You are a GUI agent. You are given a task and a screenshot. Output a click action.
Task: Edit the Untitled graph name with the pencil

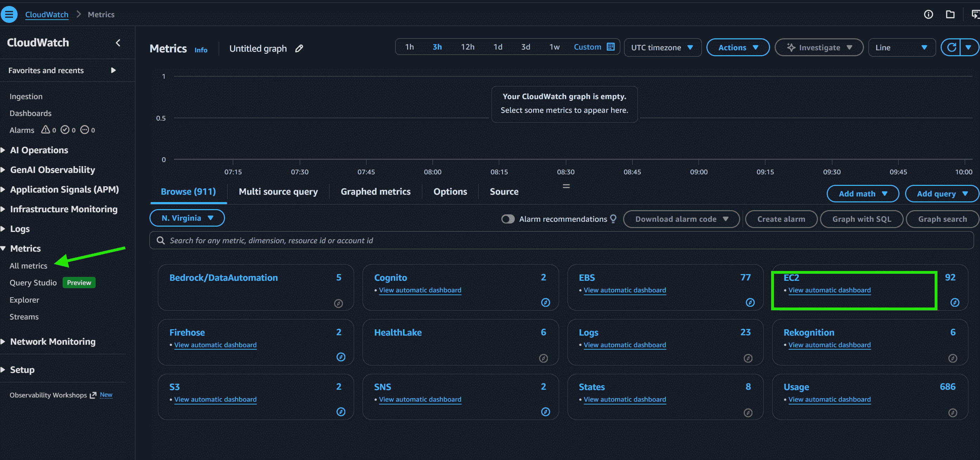299,48
